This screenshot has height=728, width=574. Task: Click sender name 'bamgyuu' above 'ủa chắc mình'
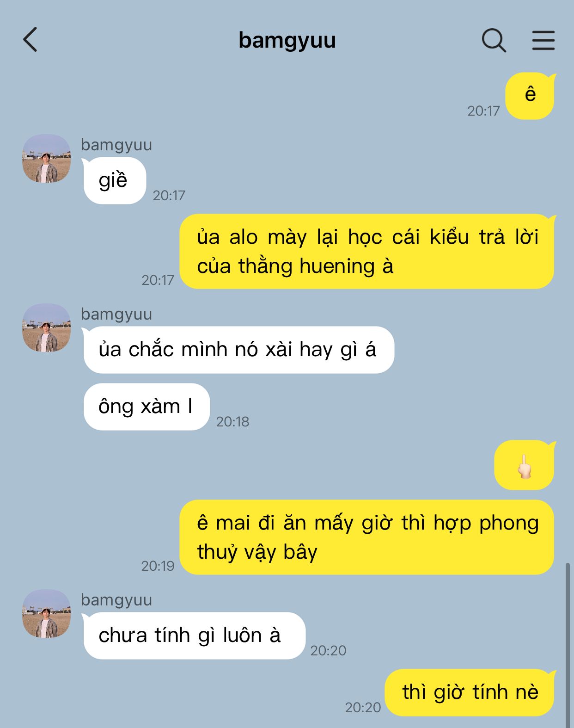(x=116, y=314)
